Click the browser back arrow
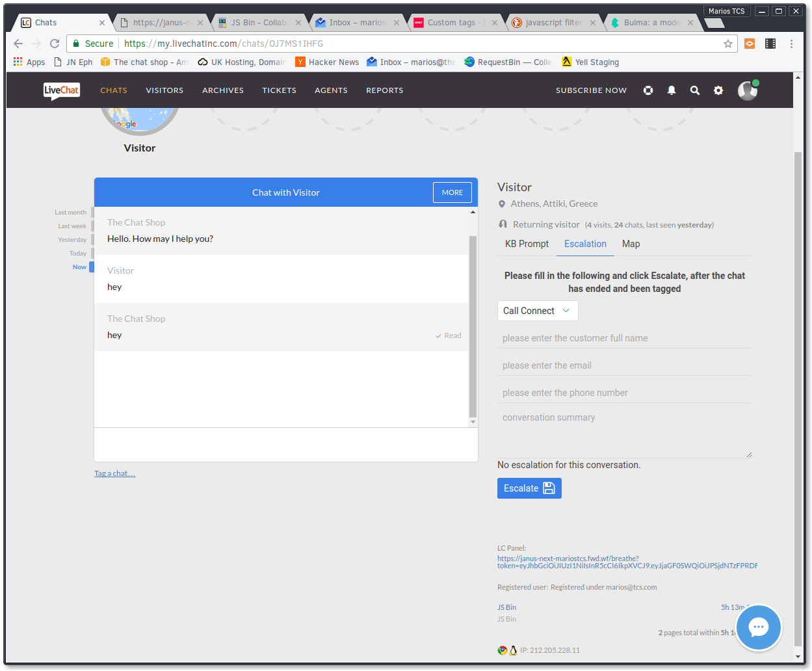 (18, 44)
